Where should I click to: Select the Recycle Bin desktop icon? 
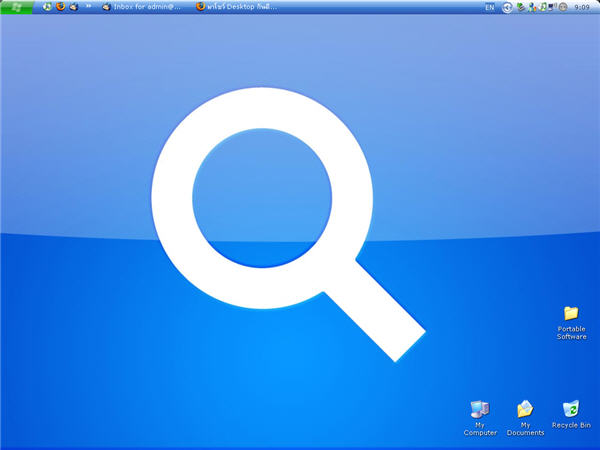click(x=571, y=415)
